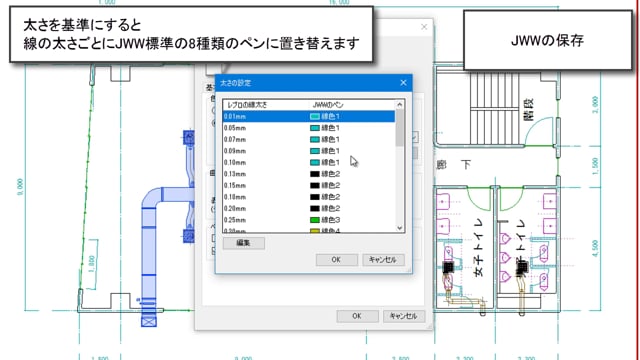This screenshot has width=640, height=360.
Task: Select the 0.20mm row
Action: (309, 208)
